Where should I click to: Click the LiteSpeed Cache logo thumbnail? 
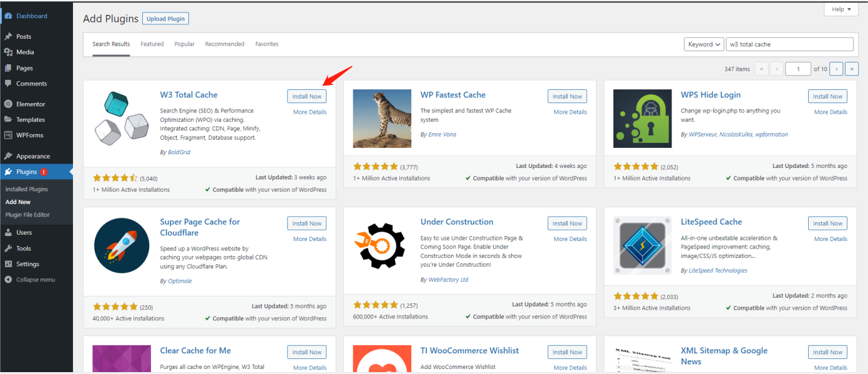[x=642, y=245]
